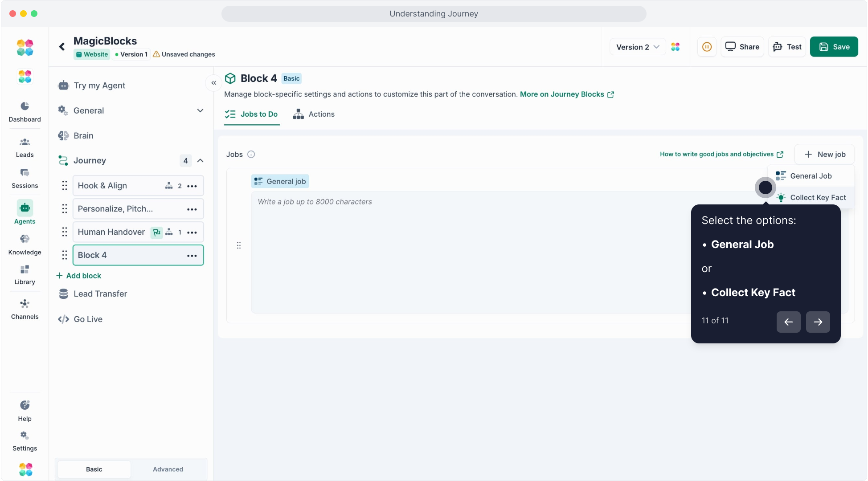868x481 pixels.
Task: Open the Leads section icon
Action: point(25,143)
